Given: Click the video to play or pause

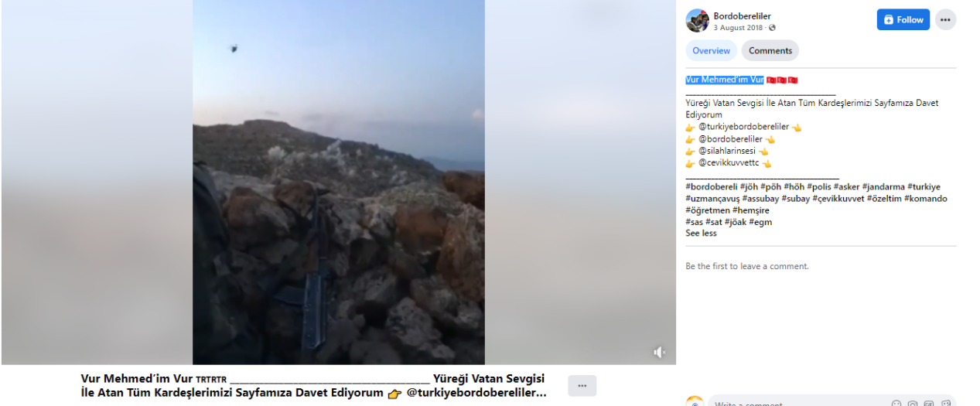Looking at the screenshot, I should [x=339, y=182].
